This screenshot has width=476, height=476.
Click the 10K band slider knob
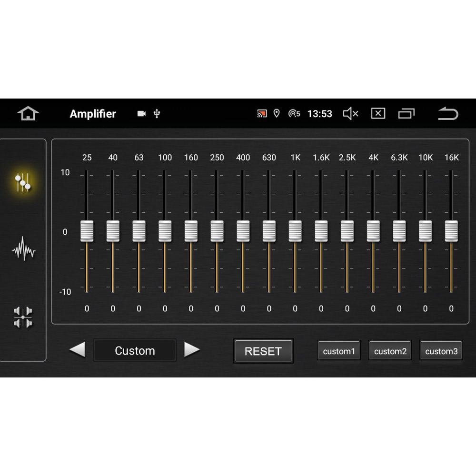coord(425,231)
